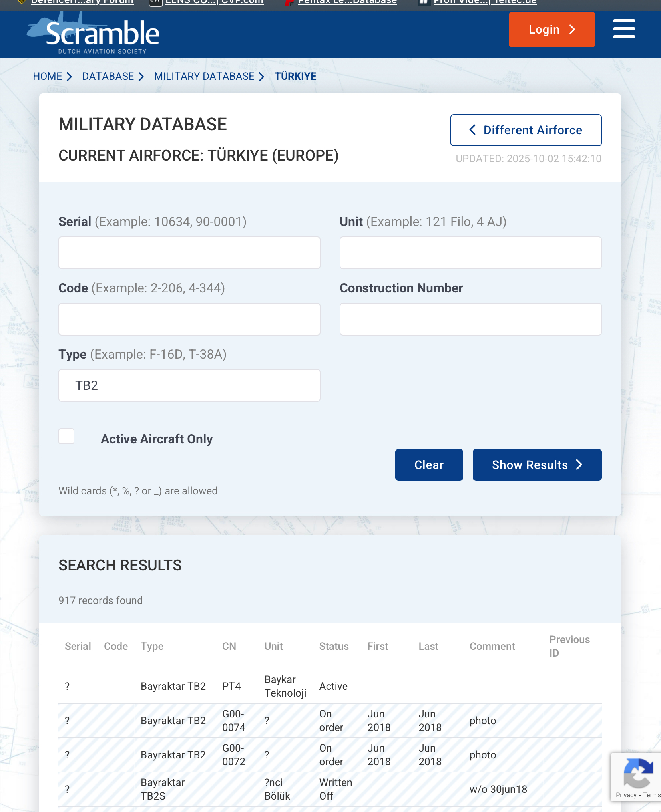This screenshot has width=661, height=812.
Task: Click the Construction Number field
Action: tap(470, 319)
